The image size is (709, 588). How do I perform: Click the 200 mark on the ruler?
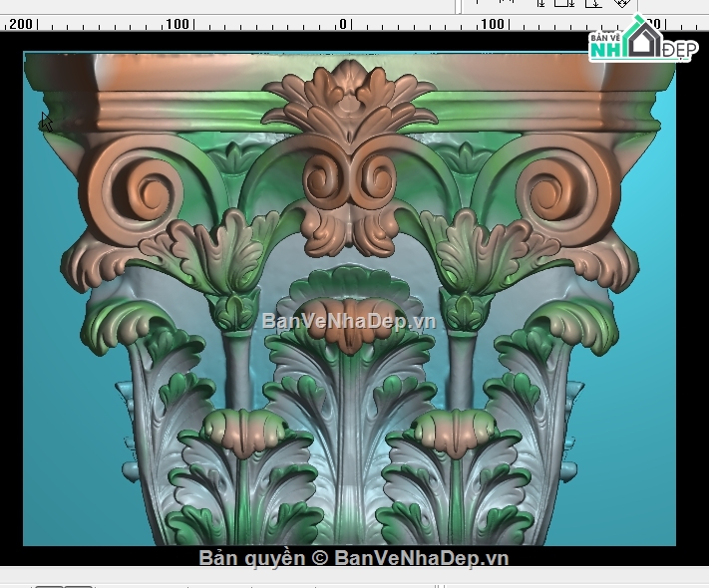[x=20, y=24]
